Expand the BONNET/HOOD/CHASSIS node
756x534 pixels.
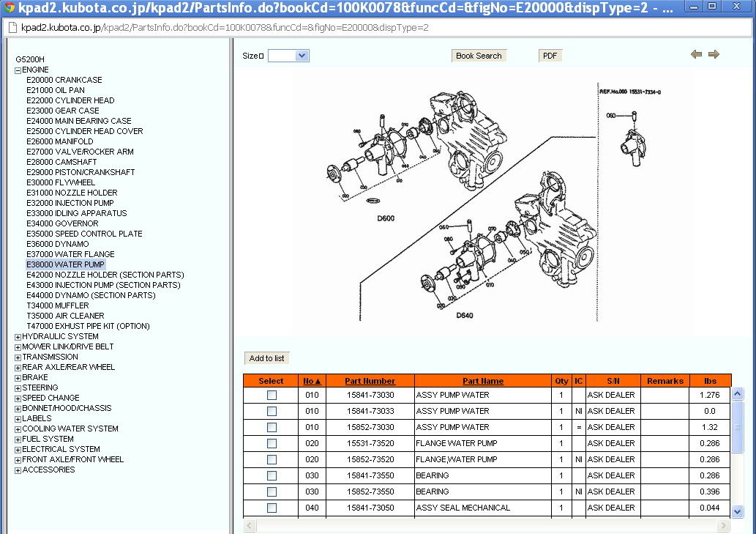[18, 409]
